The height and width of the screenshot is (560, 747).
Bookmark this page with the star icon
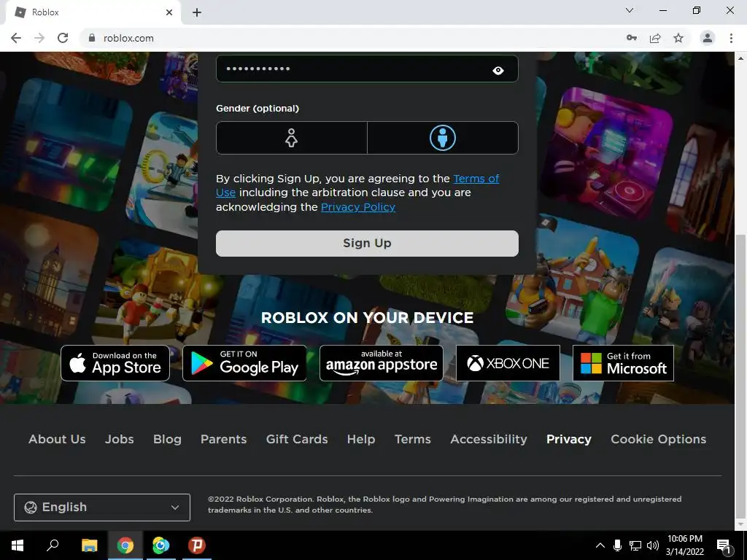tap(678, 38)
